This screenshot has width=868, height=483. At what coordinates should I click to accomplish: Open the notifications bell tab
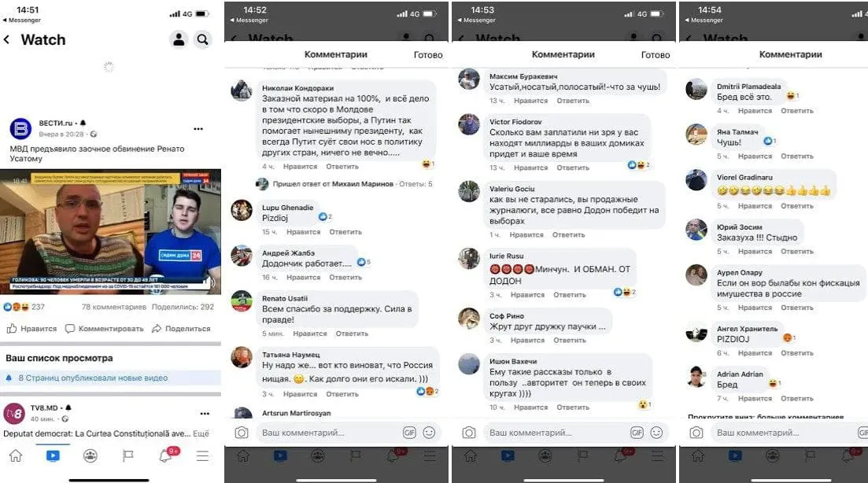click(x=166, y=456)
